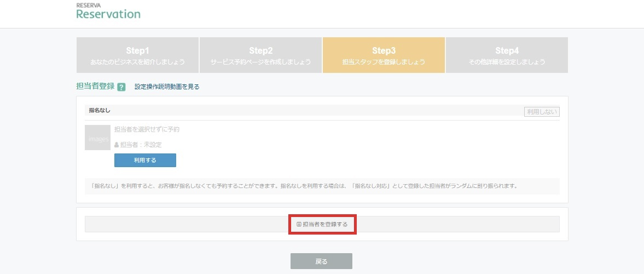Select the Step3 tab

click(x=384, y=55)
